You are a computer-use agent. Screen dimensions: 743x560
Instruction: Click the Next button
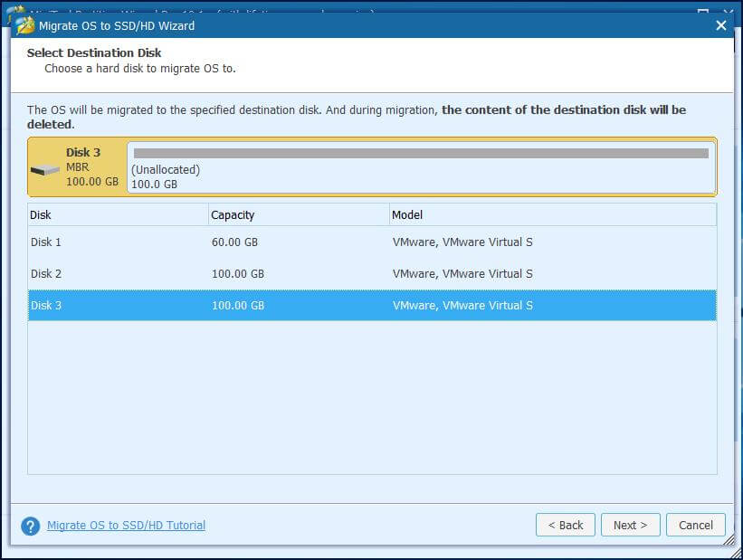pos(630,524)
